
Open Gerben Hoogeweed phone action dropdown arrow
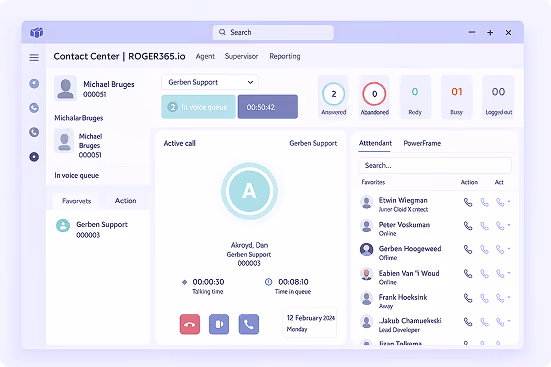(x=509, y=249)
